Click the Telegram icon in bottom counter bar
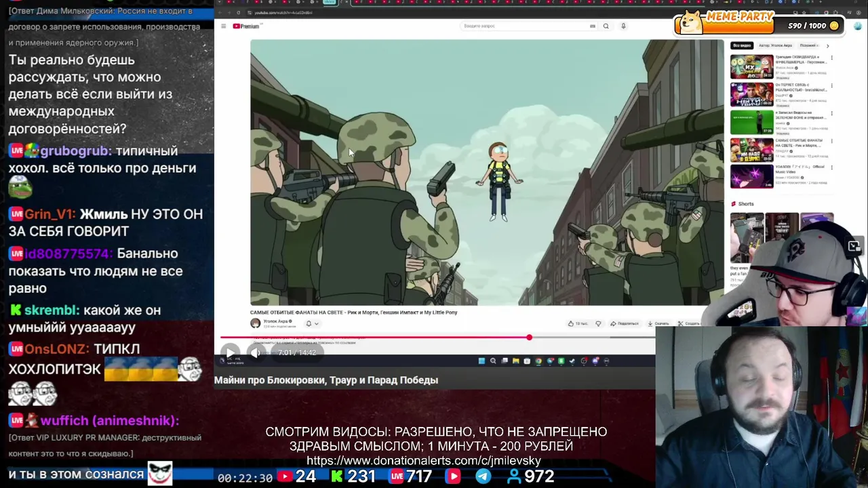The image size is (868, 488). 483,476
